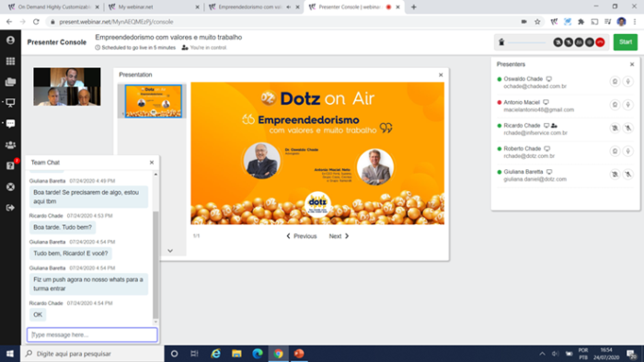Toggle Antonio Maciel's webcam
The image size is (644, 362).
pyautogui.click(x=615, y=105)
